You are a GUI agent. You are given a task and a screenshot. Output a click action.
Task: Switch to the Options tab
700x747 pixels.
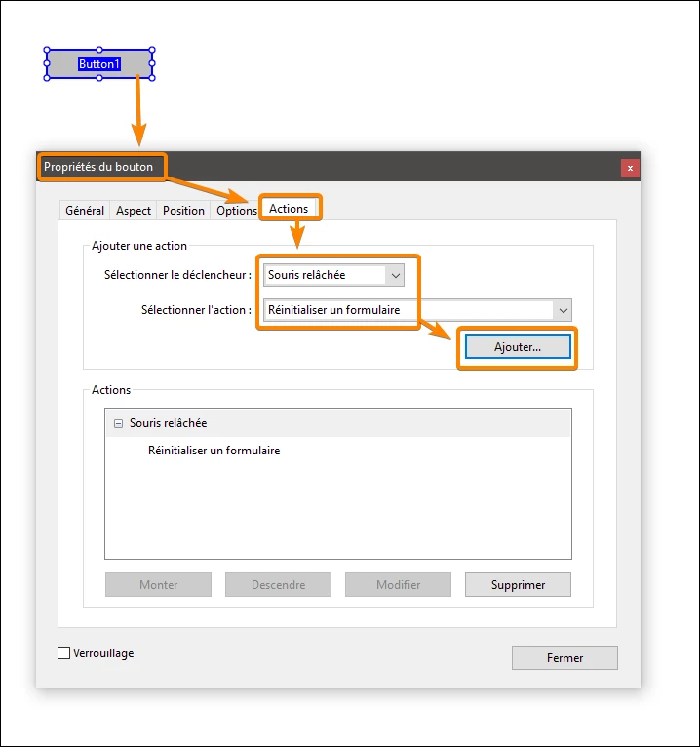click(x=236, y=211)
